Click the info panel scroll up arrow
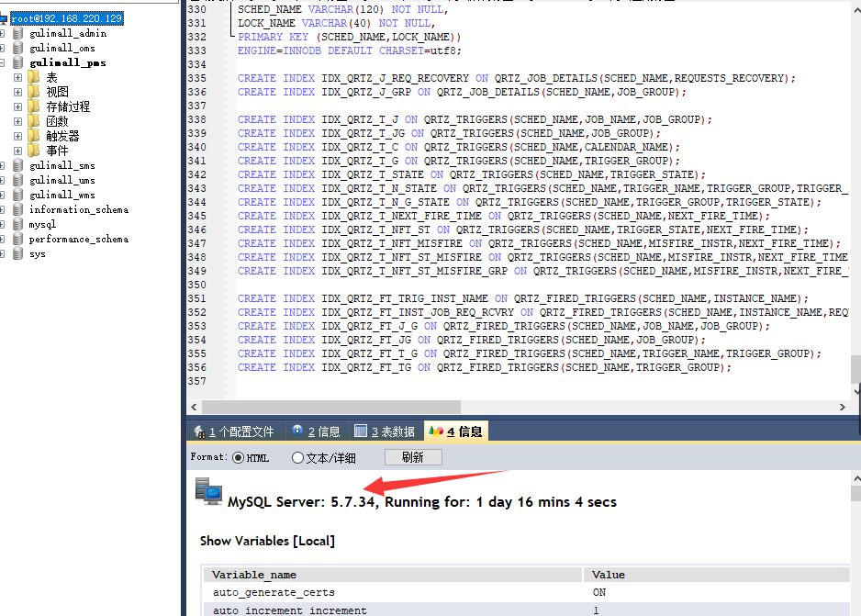861x616 pixels. click(856, 478)
